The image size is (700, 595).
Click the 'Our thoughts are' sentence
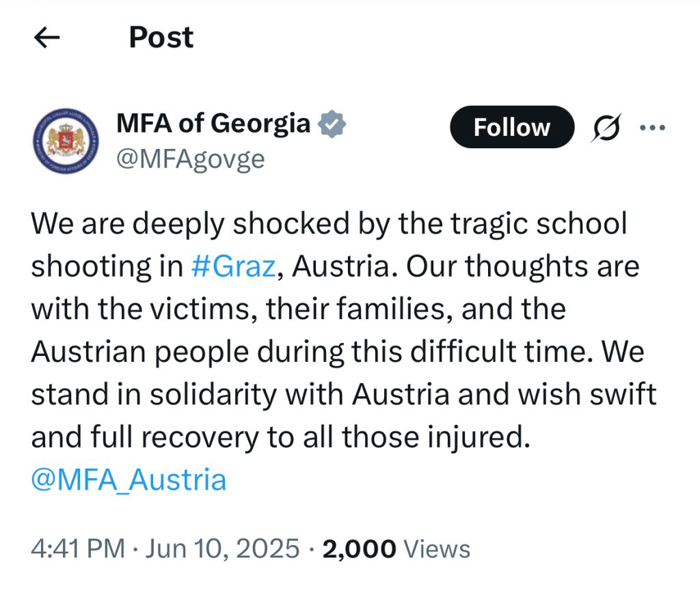point(523,266)
